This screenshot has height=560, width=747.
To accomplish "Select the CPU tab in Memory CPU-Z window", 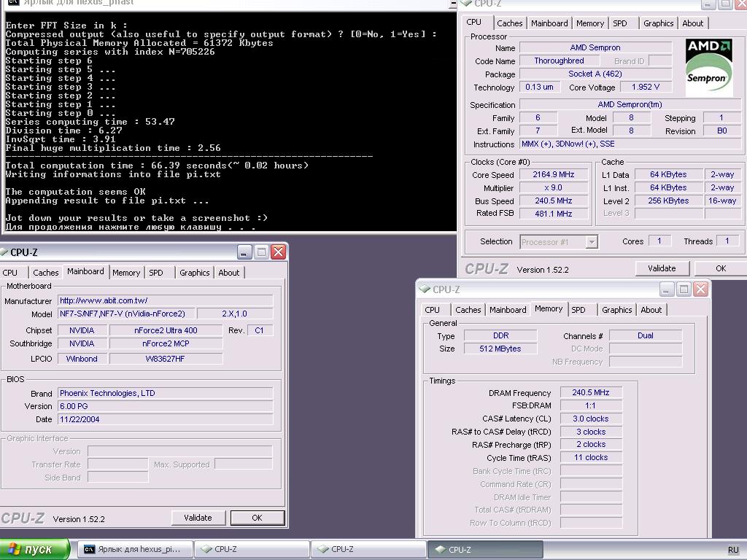I will pos(432,309).
